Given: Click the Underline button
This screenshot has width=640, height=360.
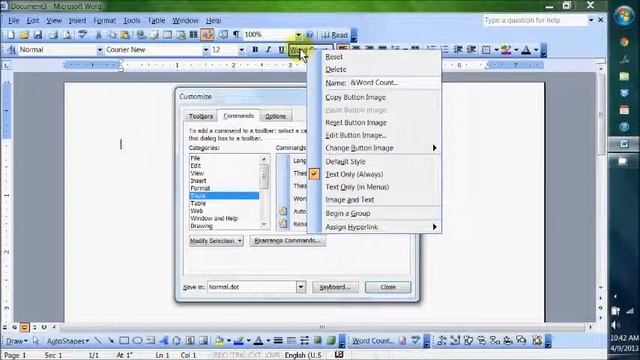Looking at the screenshot, I should 281,50.
